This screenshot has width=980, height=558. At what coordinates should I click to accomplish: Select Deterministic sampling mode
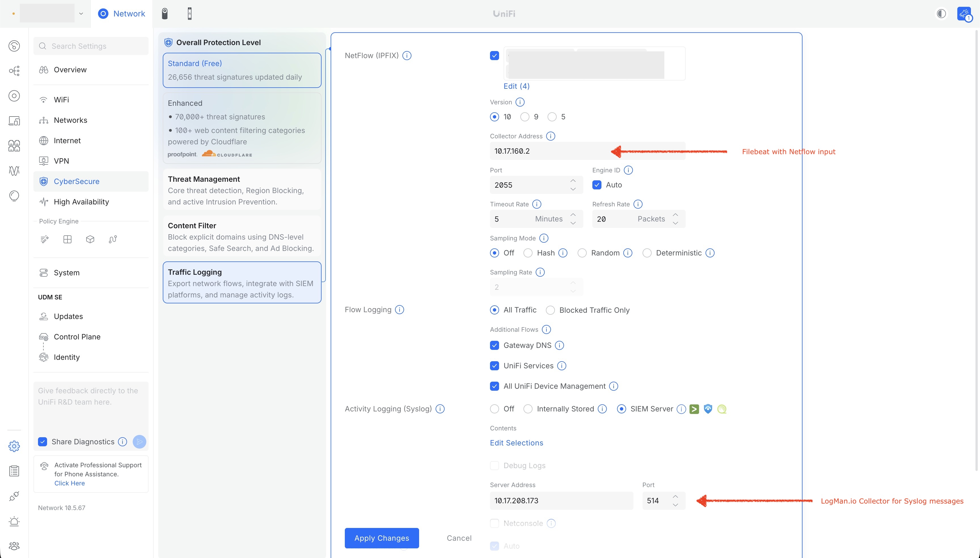[647, 253]
